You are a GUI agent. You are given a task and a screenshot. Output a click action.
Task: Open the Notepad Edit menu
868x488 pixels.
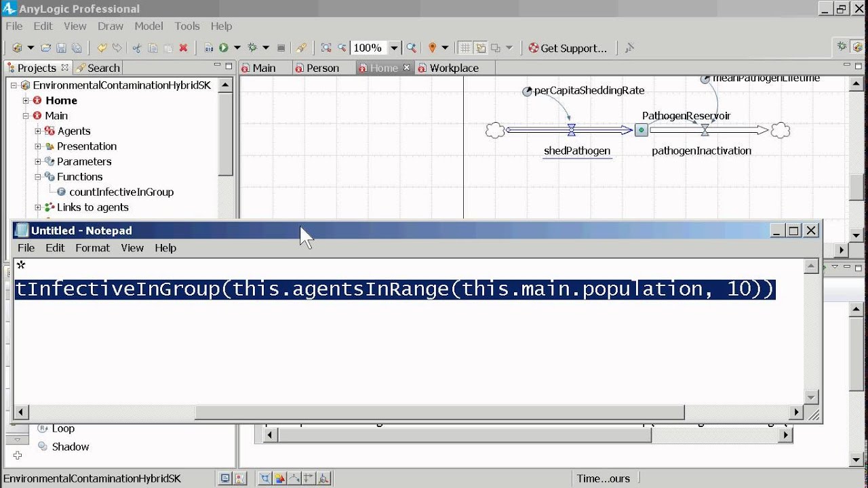[x=55, y=248]
